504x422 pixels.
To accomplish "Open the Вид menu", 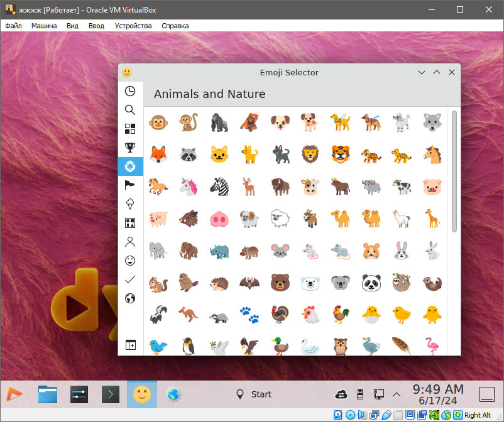I will 72,26.
